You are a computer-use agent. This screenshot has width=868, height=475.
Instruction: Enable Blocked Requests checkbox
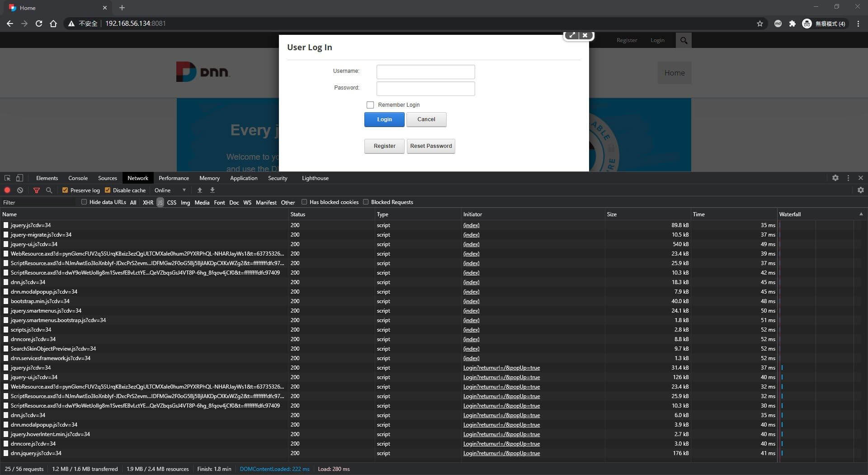(366, 202)
